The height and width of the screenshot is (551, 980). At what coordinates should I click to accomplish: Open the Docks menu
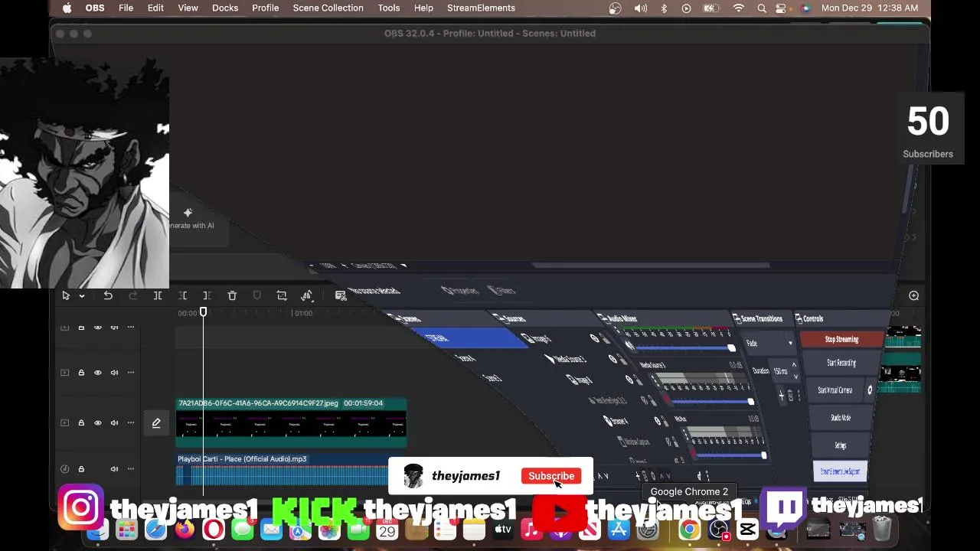pyautogui.click(x=225, y=8)
